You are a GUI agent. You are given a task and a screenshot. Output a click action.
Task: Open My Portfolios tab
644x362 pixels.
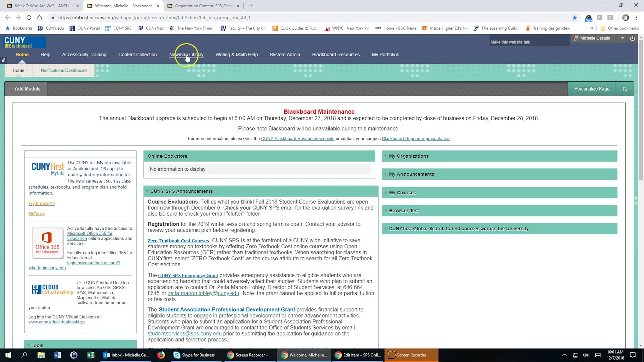click(x=385, y=55)
